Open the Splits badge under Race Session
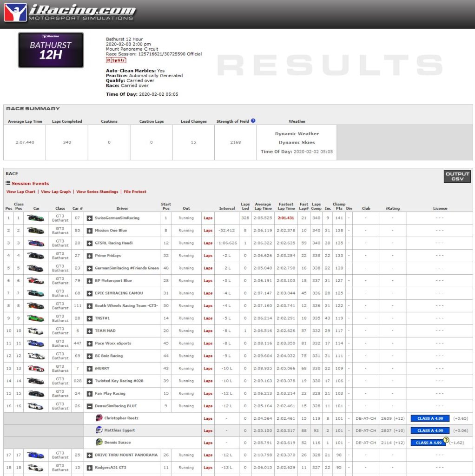475x476 pixels. click(x=116, y=60)
